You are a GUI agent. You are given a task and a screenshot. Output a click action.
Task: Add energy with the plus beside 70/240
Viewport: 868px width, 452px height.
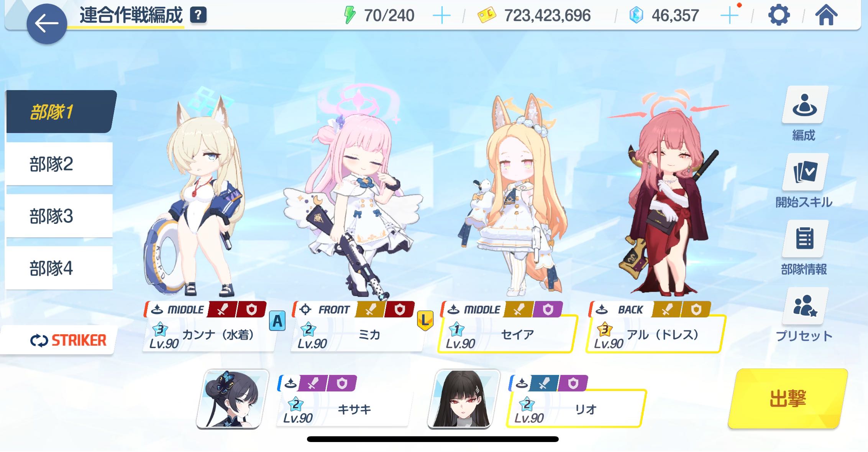(441, 16)
